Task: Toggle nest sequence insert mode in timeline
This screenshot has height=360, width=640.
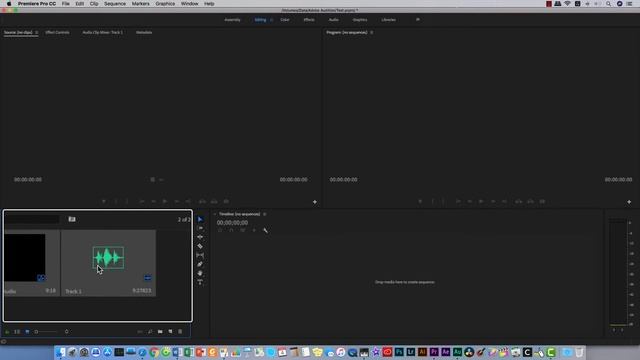Action: (x=220, y=231)
